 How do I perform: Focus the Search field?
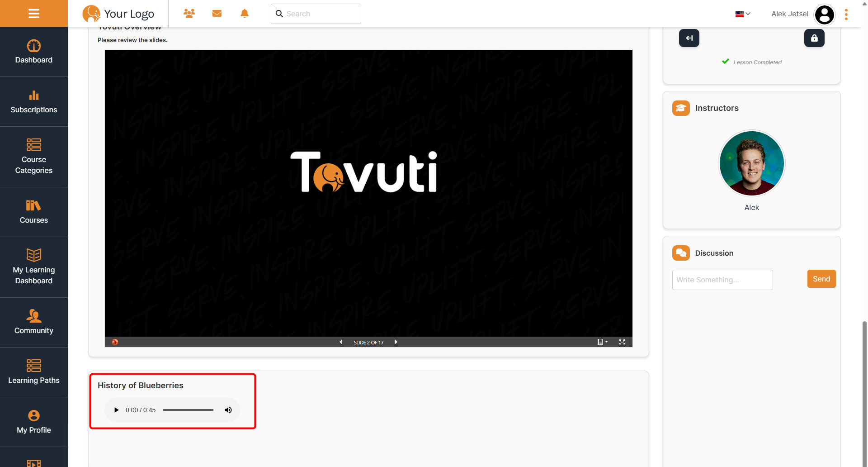click(316, 14)
